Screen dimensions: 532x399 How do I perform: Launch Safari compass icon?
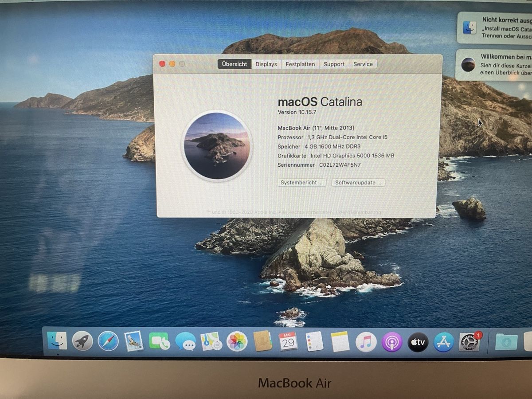pos(108,341)
